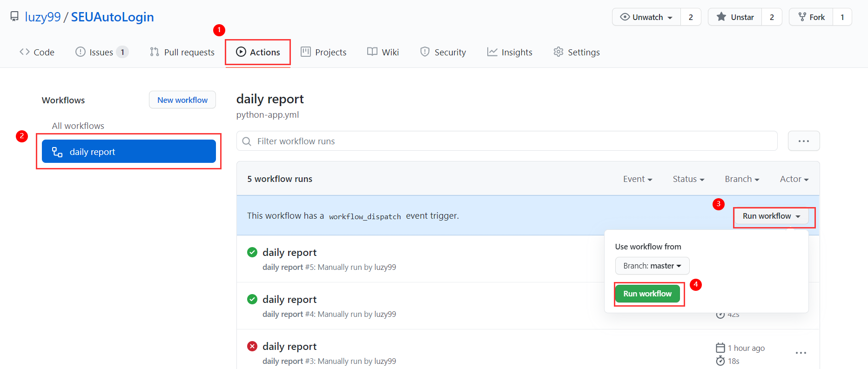Viewport: 868px width, 369px height.
Task: Click green success check icon for run #4
Action: pos(252,299)
